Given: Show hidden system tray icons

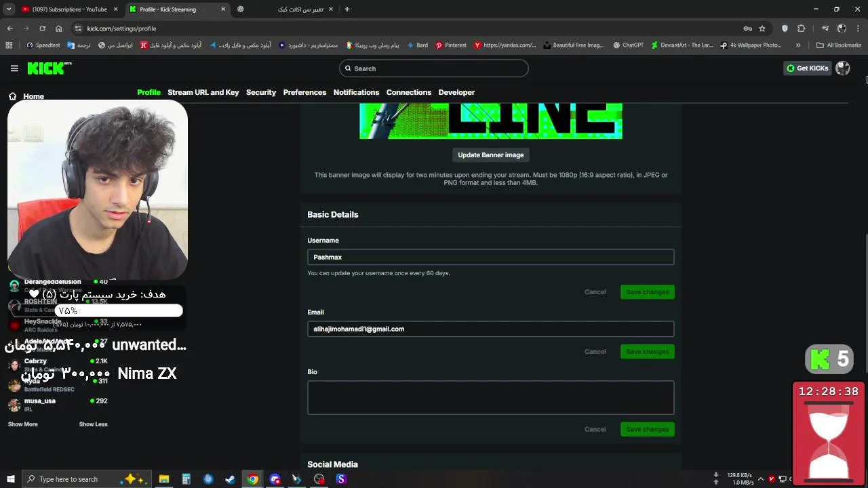Looking at the screenshot, I should tap(761, 479).
